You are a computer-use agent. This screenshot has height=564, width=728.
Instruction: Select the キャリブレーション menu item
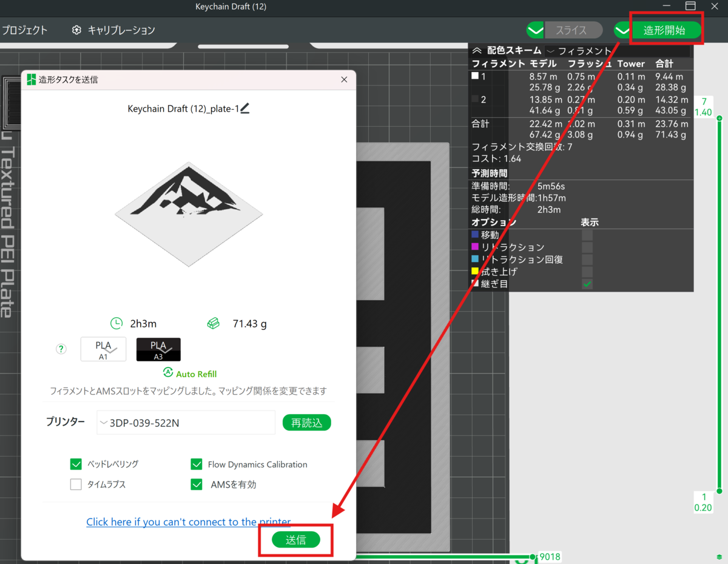[x=121, y=29]
